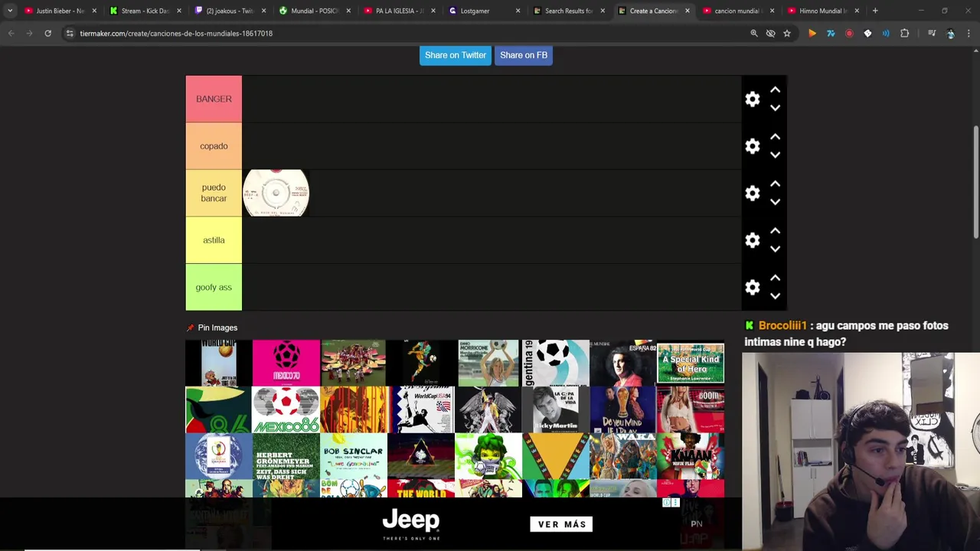The width and height of the screenshot is (980, 551).
Task: Open a new browser tab
Action: (x=875, y=11)
